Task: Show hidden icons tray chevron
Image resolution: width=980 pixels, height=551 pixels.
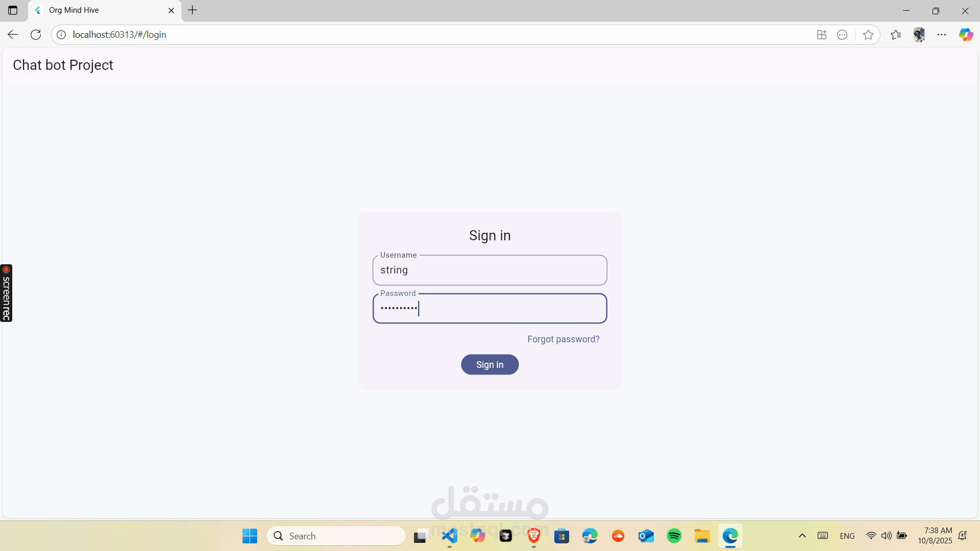Action: [x=802, y=536]
